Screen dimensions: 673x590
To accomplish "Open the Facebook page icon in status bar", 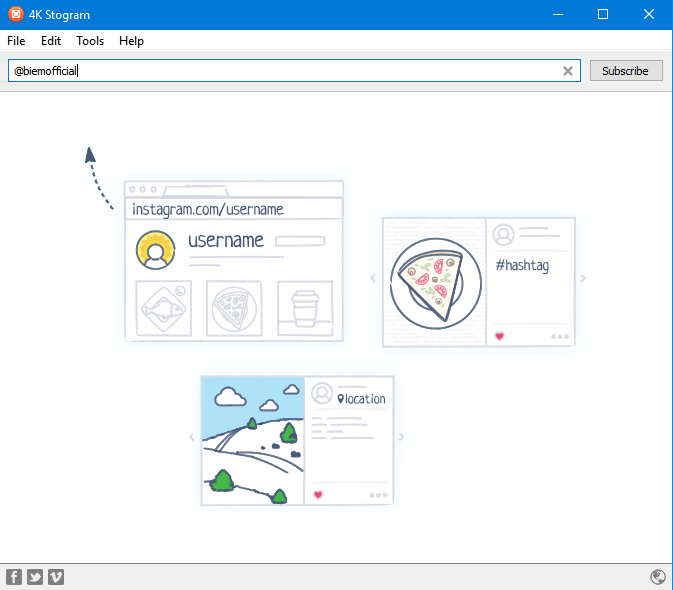I will (x=14, y=577).
